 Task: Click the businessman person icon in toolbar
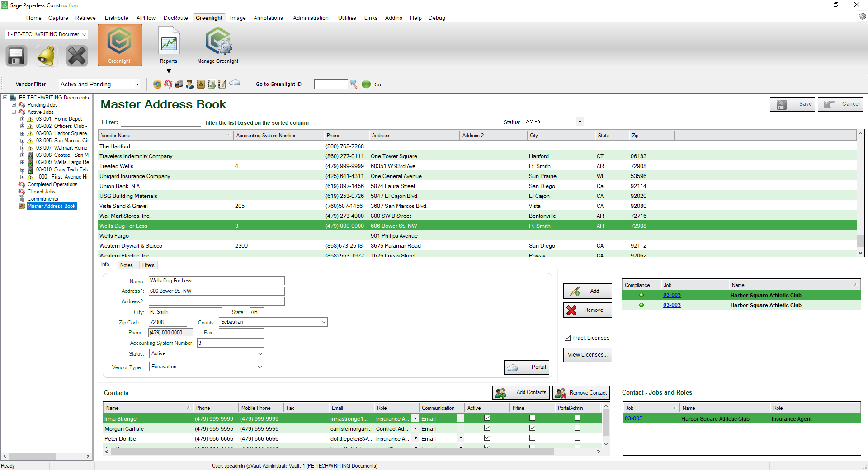pyautogui.click(x=190, y=84)
